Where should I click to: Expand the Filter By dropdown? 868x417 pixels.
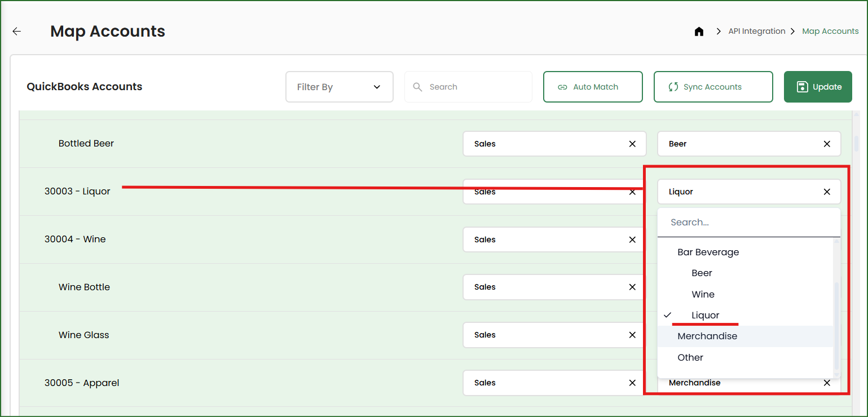pyautogui.click(x=340, y=87)
